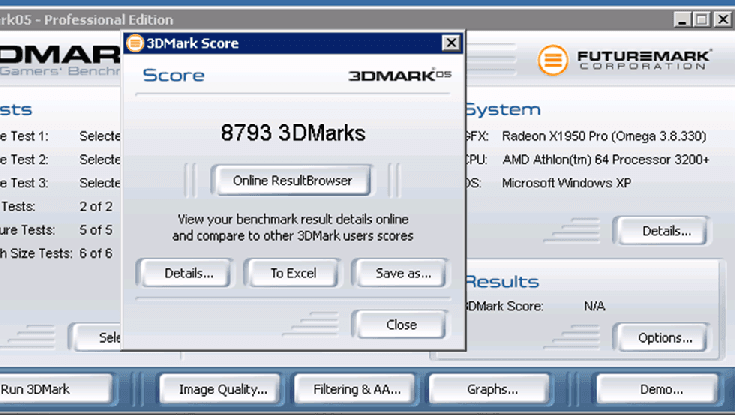
Task: Open Filtering & AA... settings
Action: pos(356,389)
